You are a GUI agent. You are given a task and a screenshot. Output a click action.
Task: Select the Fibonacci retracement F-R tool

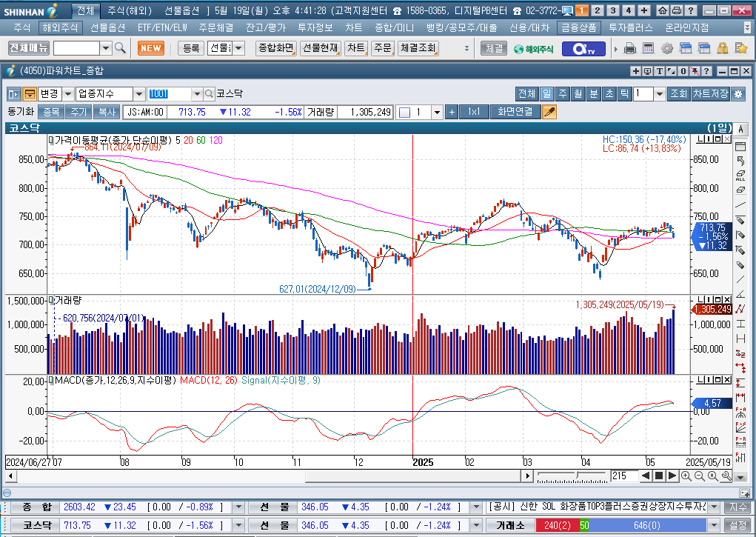tap(740, 442)
